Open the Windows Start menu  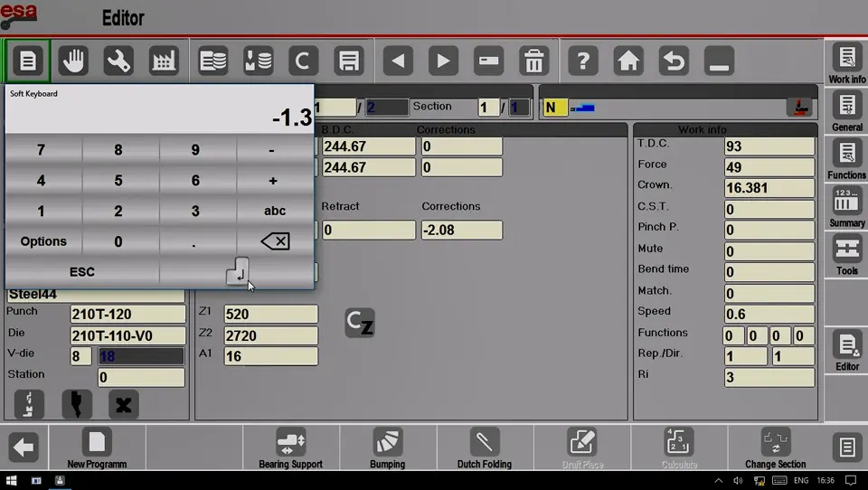click(x=11, y=480)
